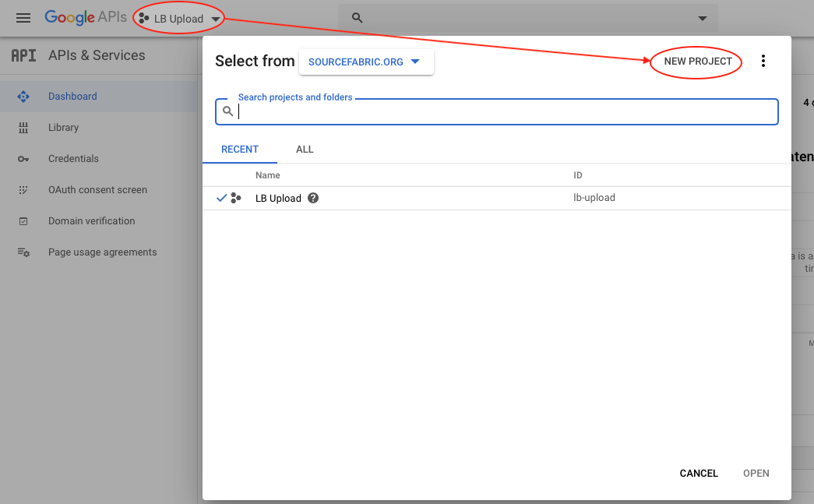814x504 pixels.
Task: Open the dialog's three-dot more options menu
Action: (763, 62)
